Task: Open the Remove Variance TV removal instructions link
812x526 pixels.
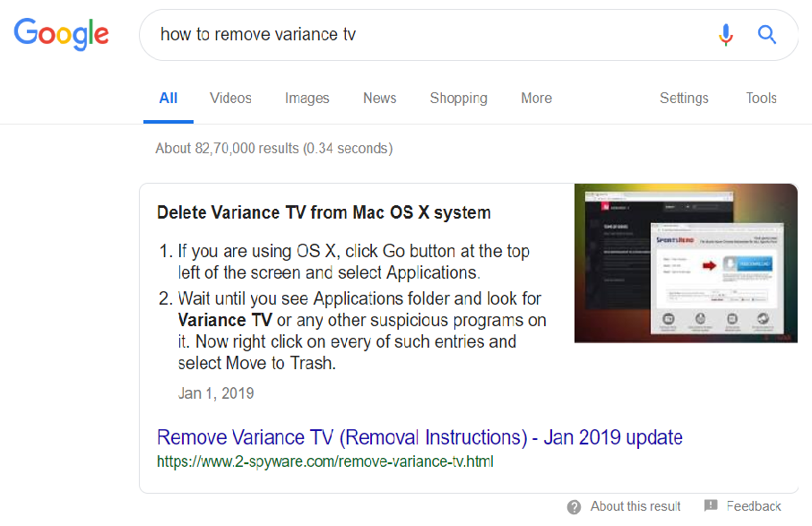Action: pyautogui.click(x=419, y=437)
